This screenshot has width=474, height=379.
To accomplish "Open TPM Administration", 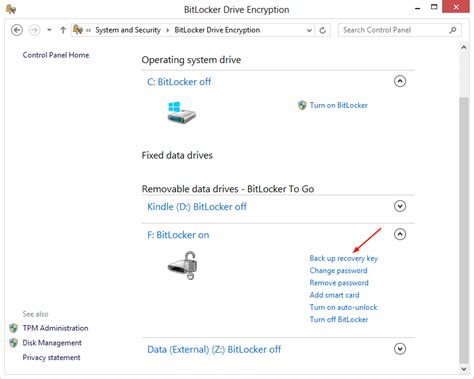I will coord(55,328).
